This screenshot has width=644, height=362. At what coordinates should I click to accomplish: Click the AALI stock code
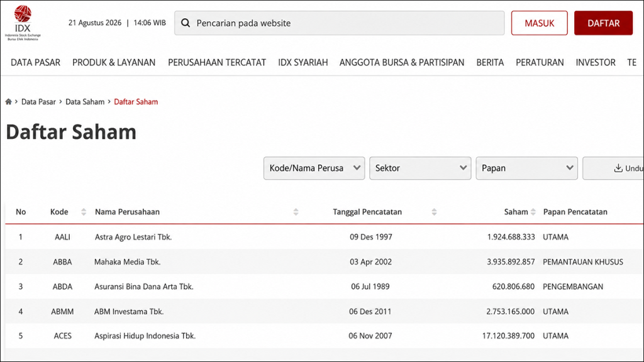(x=62, y=237)
